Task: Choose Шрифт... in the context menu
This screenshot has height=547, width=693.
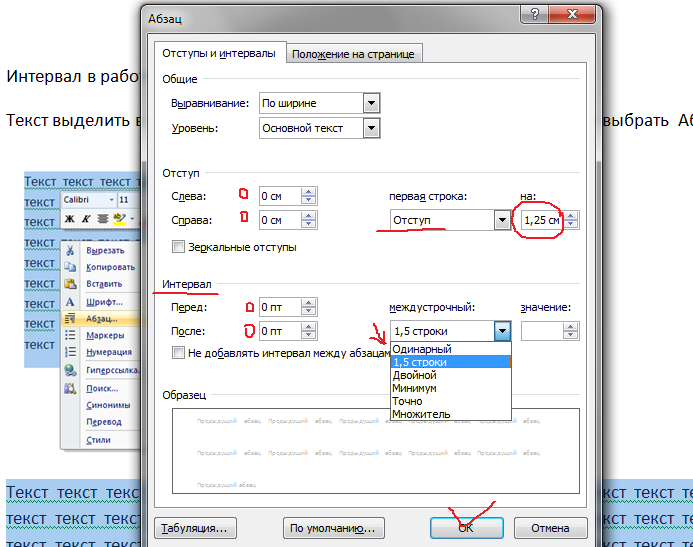Action: [104, 302]
